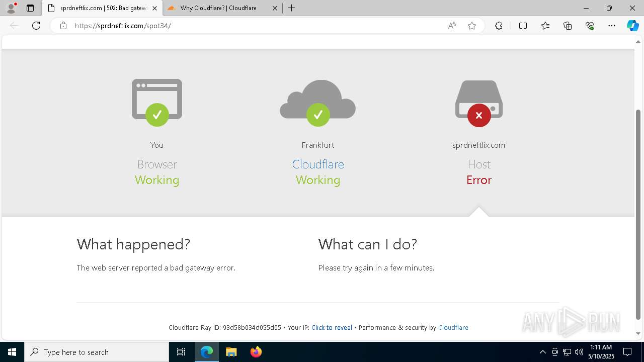Restore down the Edge window
This screenshot has width=644, height=362.
(609, 8)
